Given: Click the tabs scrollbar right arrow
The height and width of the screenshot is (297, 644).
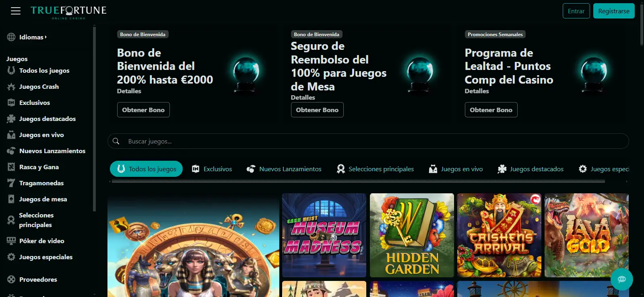Looking at the screenshot, I should [627, 182].
